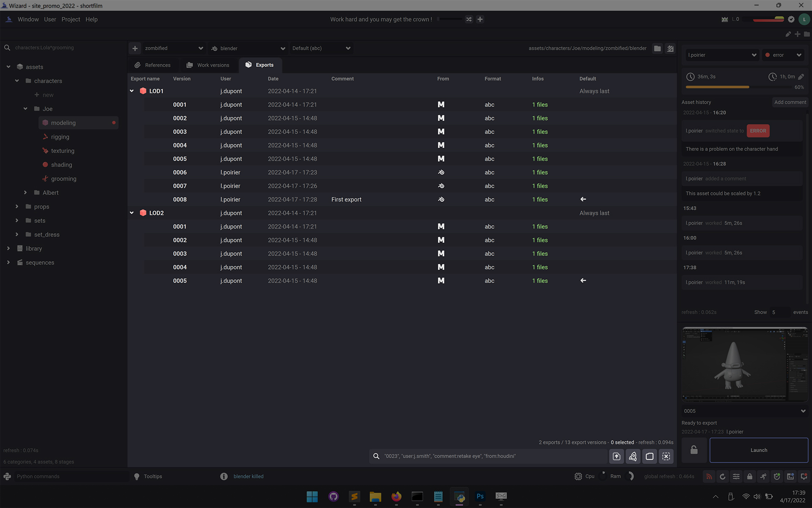The width and height of the screenshot is (812, 508).
Task: Click the rocket launch icon in exports toolbar
Action: tap(632, 456)
